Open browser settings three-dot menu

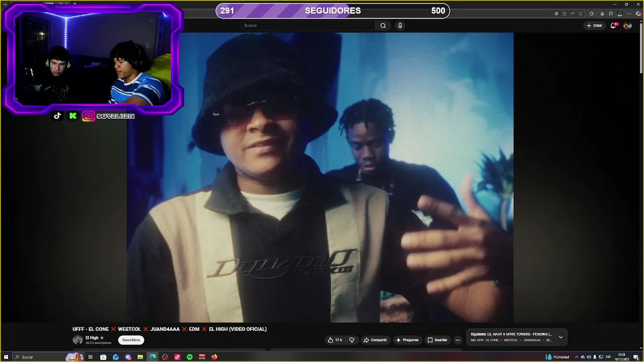point(629,14)
